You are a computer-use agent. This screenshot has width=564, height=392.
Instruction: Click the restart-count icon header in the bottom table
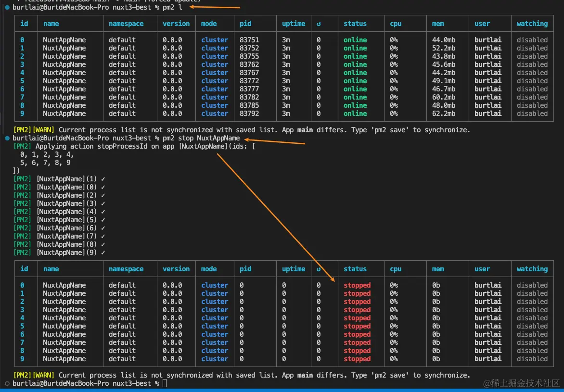(319, 269)
